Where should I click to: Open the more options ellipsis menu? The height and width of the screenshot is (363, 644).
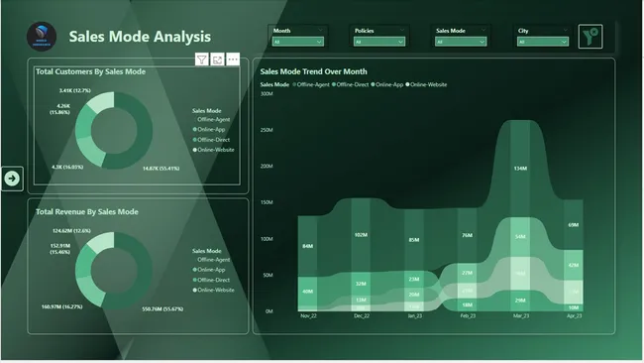pyautogui.click(x=233, y=60)
